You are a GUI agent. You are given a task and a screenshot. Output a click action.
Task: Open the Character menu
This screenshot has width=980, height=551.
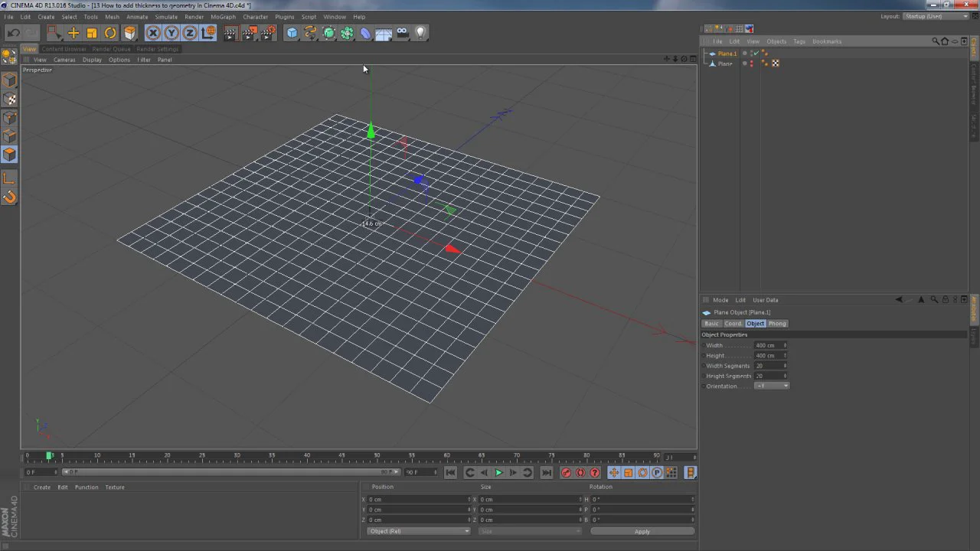click(256, 17)
